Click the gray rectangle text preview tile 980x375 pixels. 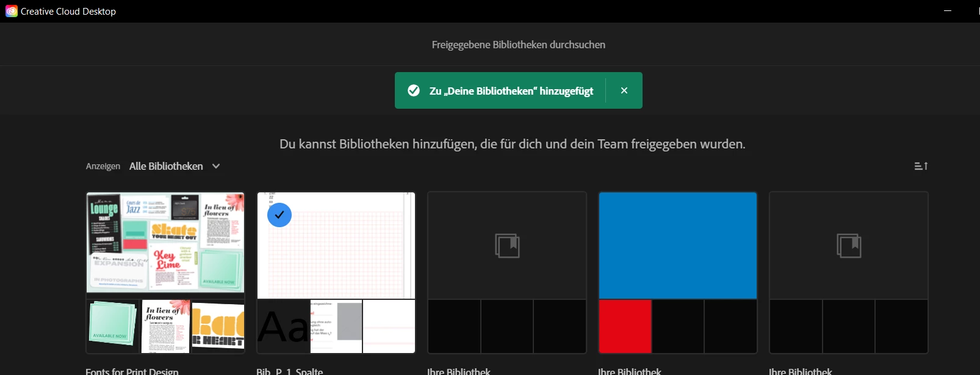click(x=336, y=326)
